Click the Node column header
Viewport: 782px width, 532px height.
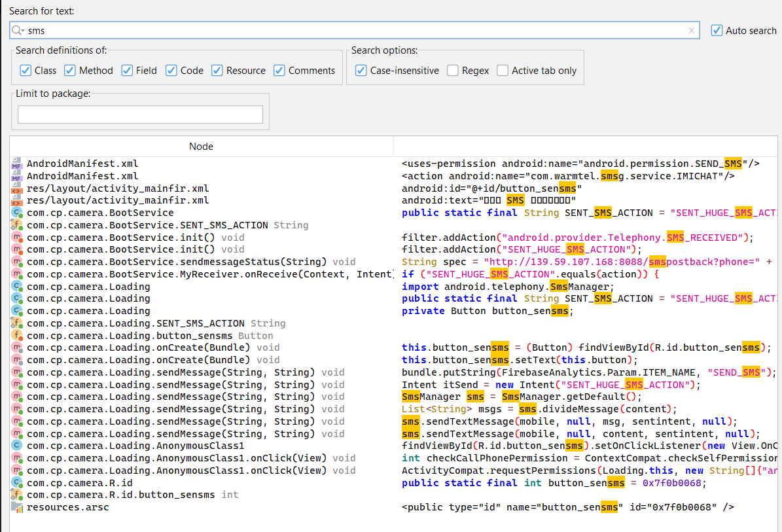(202, 146)
